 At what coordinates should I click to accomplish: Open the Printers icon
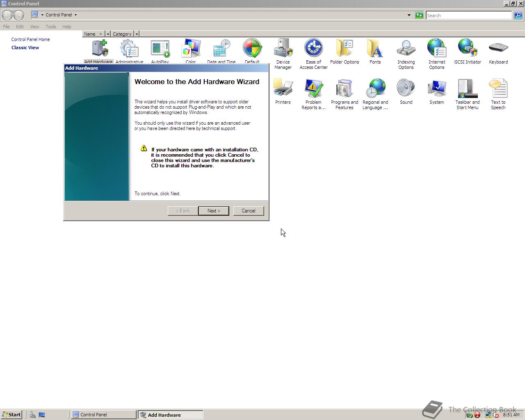click(283, 91)
